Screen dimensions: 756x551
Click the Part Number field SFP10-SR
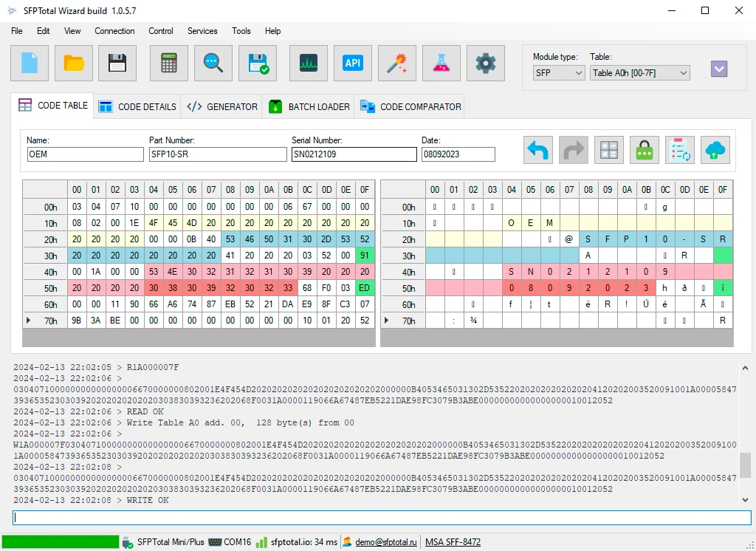pos(218,154)
